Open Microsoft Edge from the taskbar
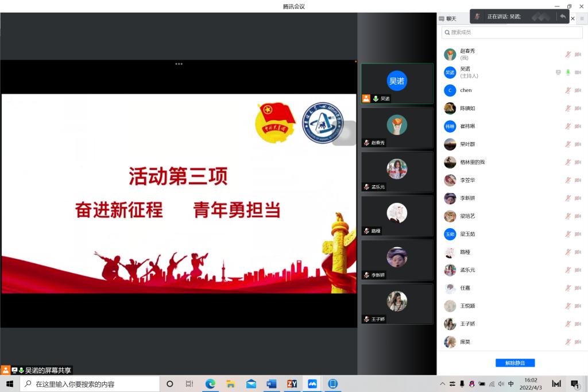 (210, 384)
